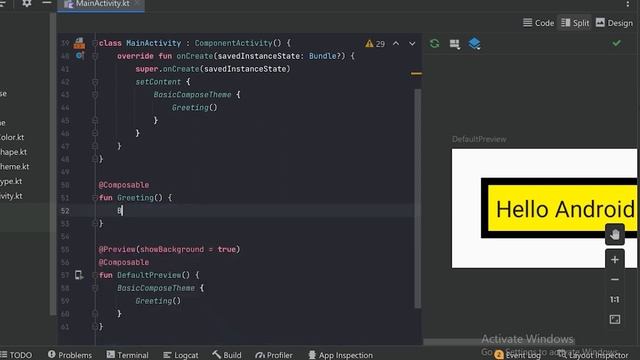This screenshot has width=640, height=360.
Task: Go to previous highlighted problem arrow
Action: pyautogui.click(x=396, y=43)
